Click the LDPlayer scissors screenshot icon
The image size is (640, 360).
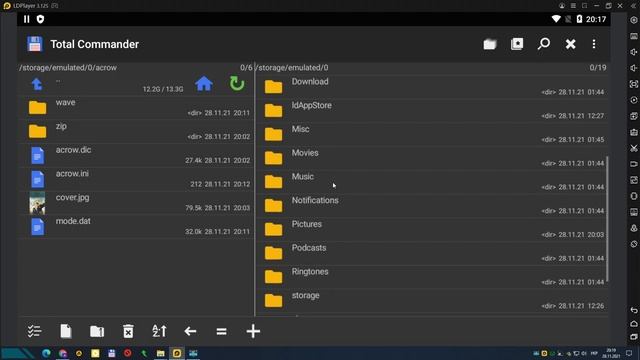pos(633,148)
